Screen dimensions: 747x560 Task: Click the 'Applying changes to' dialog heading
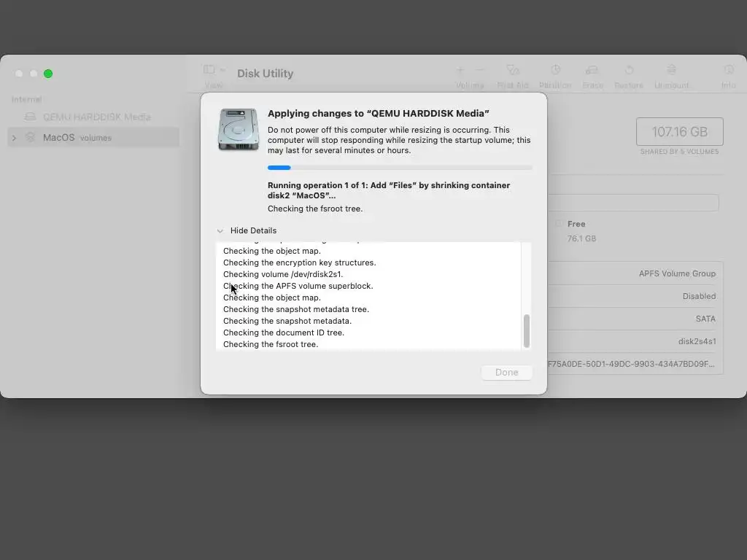tap(379, 113)
